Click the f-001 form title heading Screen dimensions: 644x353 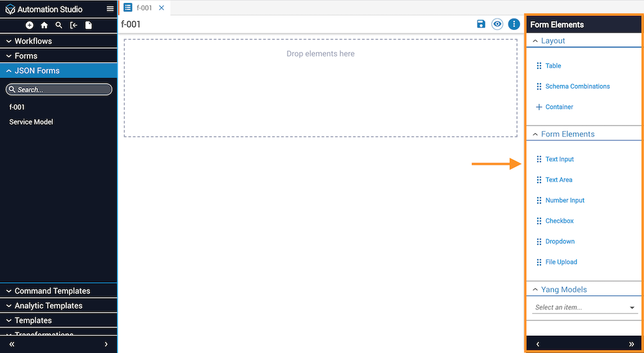click(x=130, y=24)
